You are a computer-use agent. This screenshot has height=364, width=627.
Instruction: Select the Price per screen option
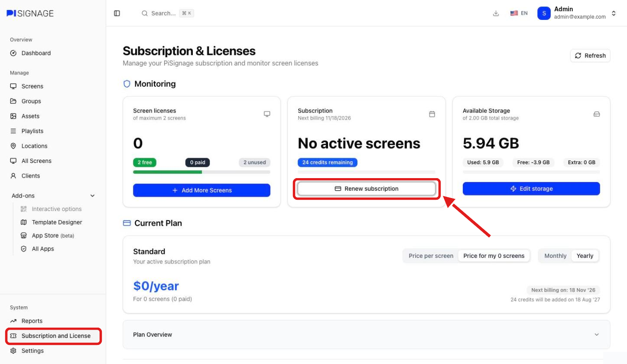coord(431,256)
